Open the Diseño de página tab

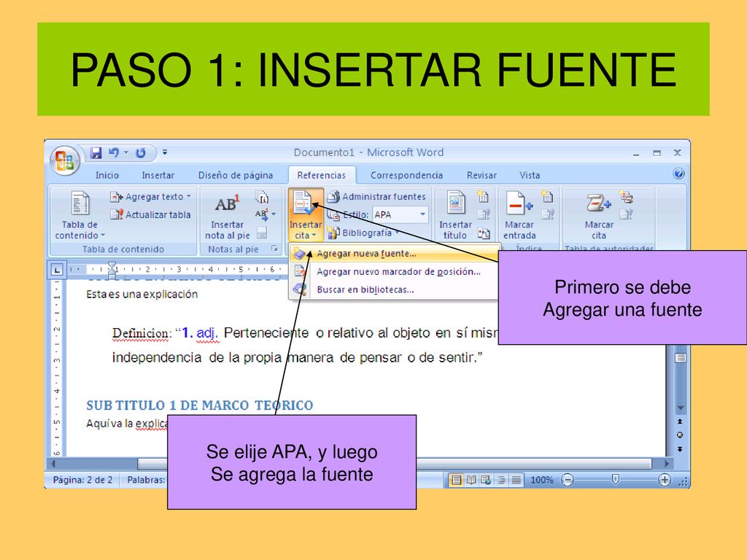click(x=236, y=175)
